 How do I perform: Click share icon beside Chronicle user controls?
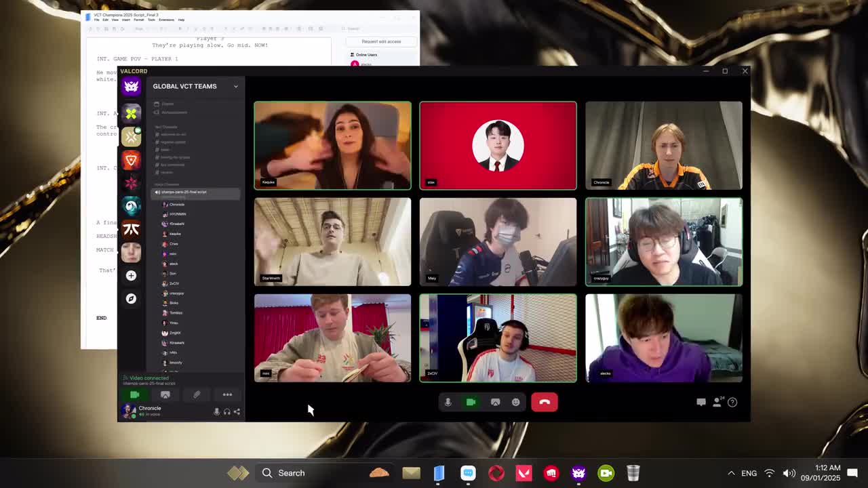(237, 411)
